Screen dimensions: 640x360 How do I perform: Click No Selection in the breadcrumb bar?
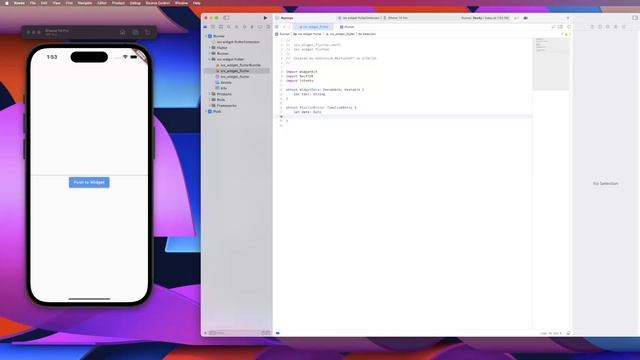(367, 34)
